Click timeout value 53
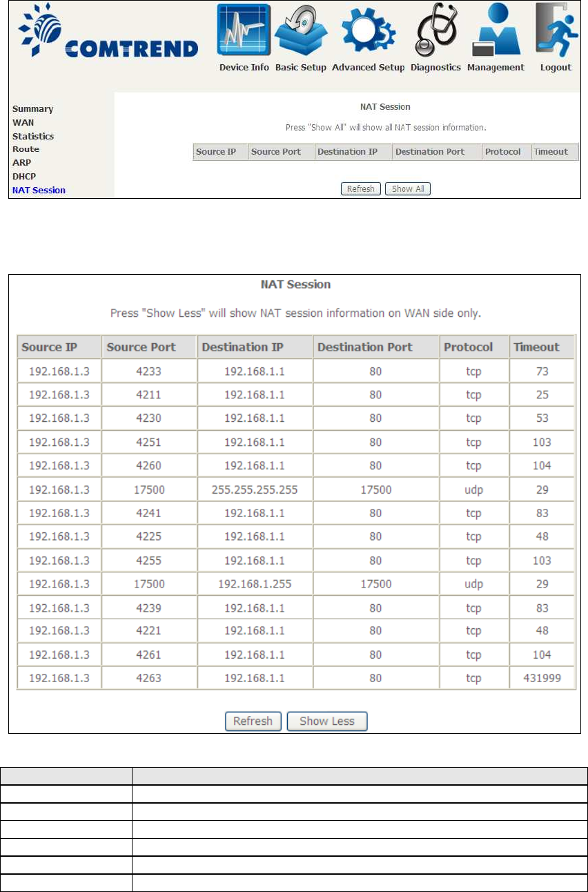 (x=542, y=418)
